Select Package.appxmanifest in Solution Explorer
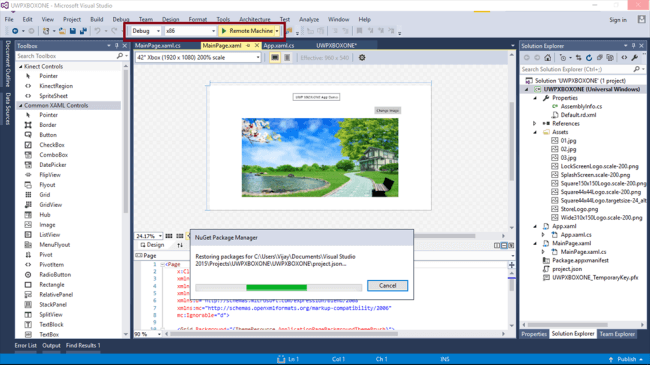The height and width of the screenshot is (365, 650). coord(580,260)
